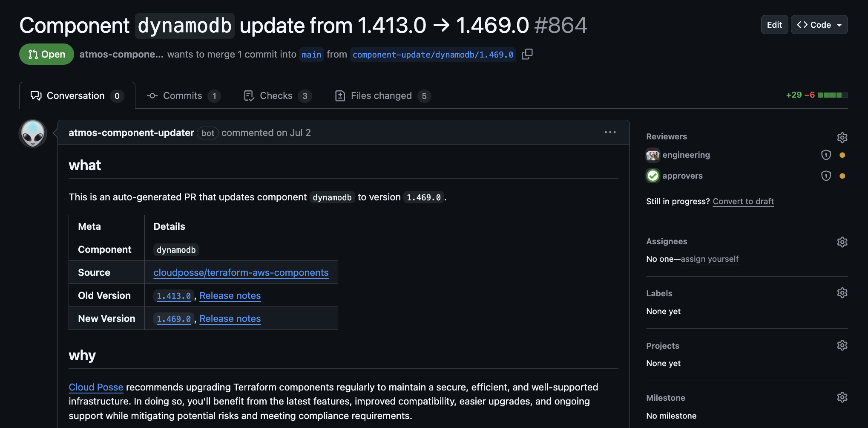Open the Projects gear settings
The image size is (868, 428).
click(842, 345)
